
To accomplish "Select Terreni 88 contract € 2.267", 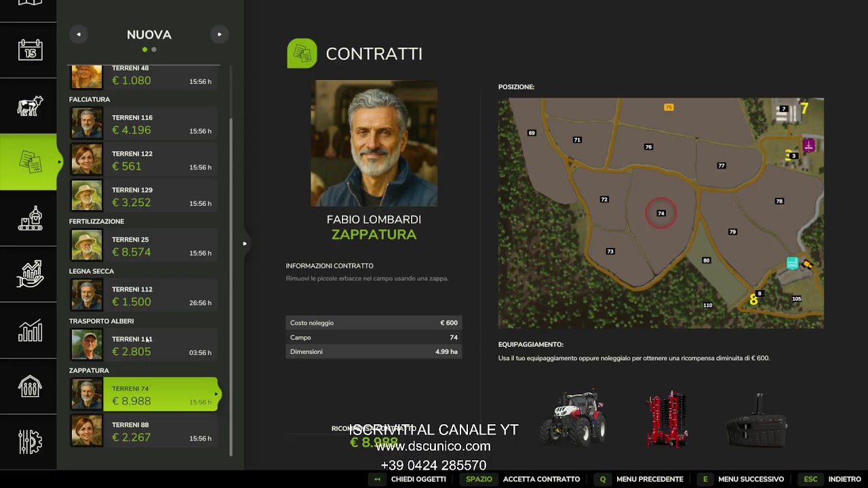I will [143, 431].
